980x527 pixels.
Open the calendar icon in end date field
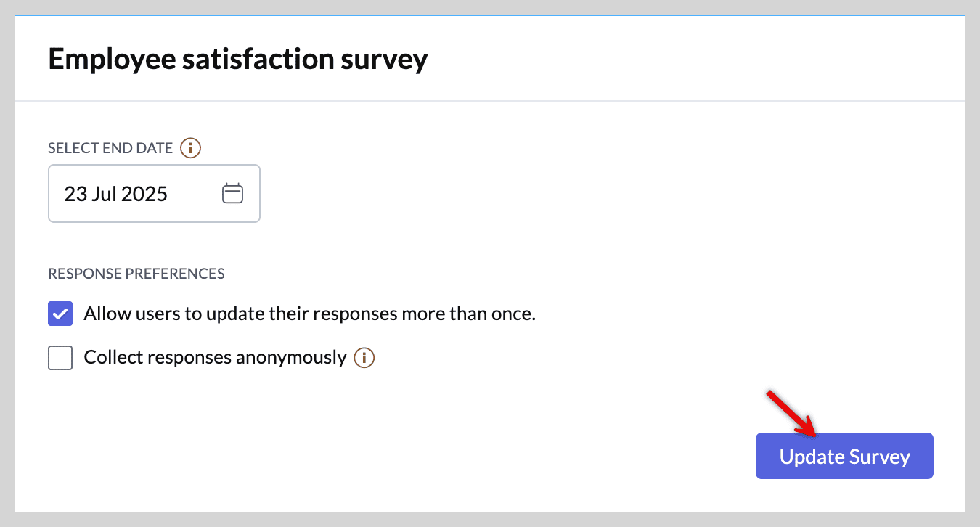click(x=232, y=194)
